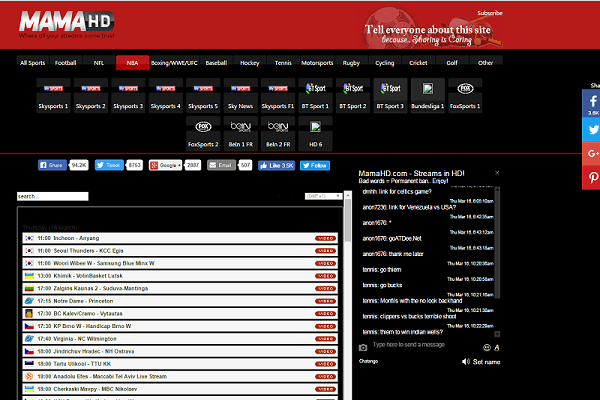Image resolution: width=600 pixels, height=400 pixels.
Task: Open the Sky News channel
Action: (x=240, y=96)
